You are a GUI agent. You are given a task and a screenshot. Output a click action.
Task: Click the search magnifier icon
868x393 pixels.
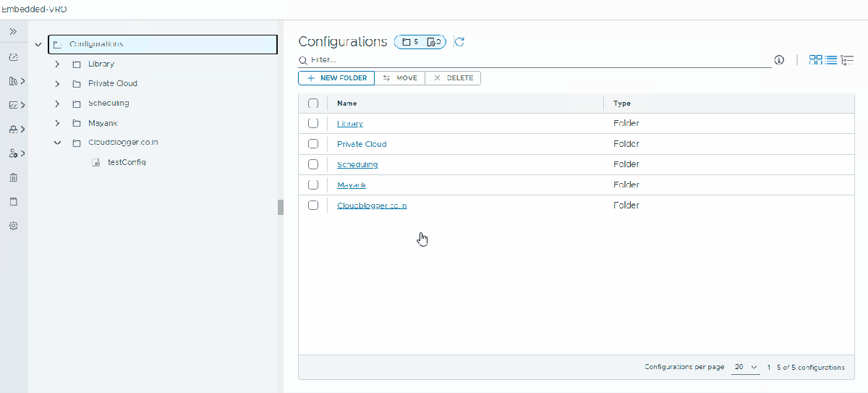point(304,60)
